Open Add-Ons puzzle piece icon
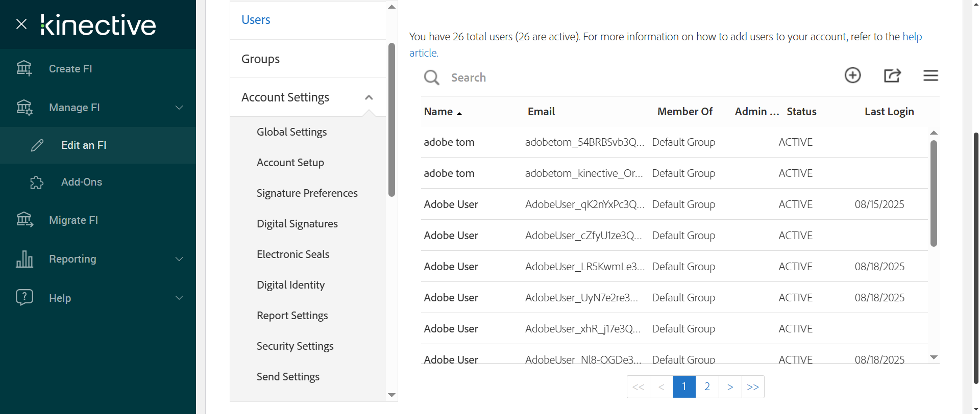This screenshot has width=980, height=414. click(x=37, y=182)
